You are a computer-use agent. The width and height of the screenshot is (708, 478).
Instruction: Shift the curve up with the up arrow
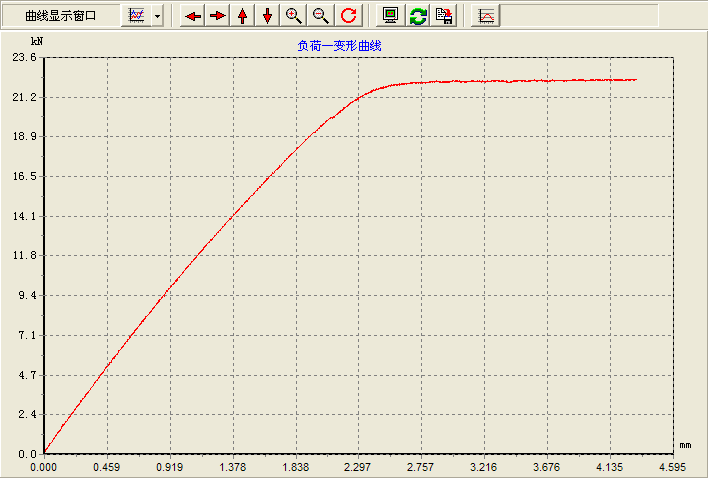242,16
